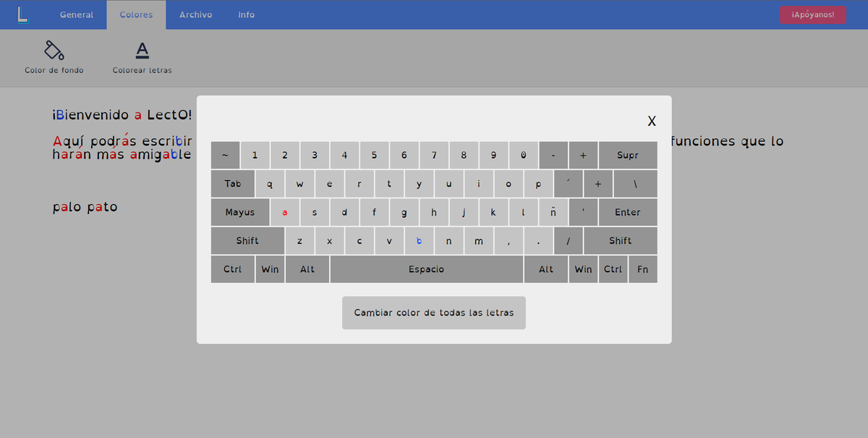Select the letter s key
The image size is (868, 438).
(x=314, y=212)
